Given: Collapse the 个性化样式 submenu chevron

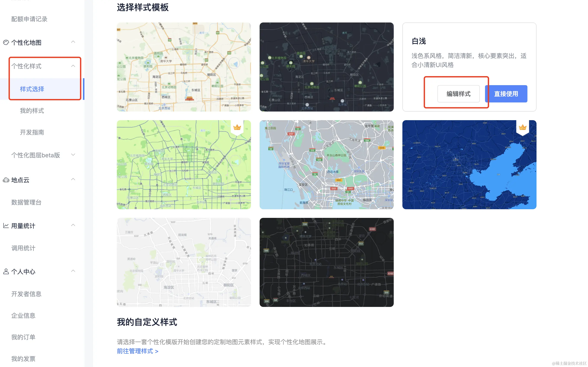Looking at the screenshot, I should (x=73, y=66).
